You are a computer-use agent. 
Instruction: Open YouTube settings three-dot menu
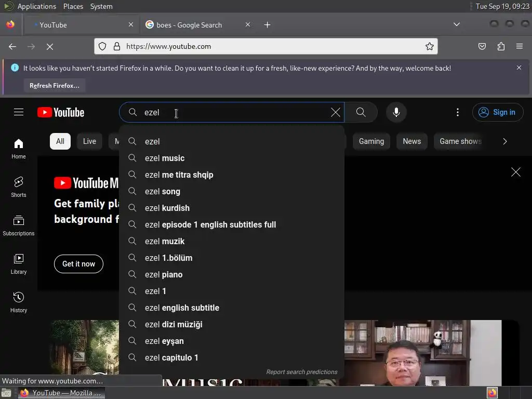[457, 112]
